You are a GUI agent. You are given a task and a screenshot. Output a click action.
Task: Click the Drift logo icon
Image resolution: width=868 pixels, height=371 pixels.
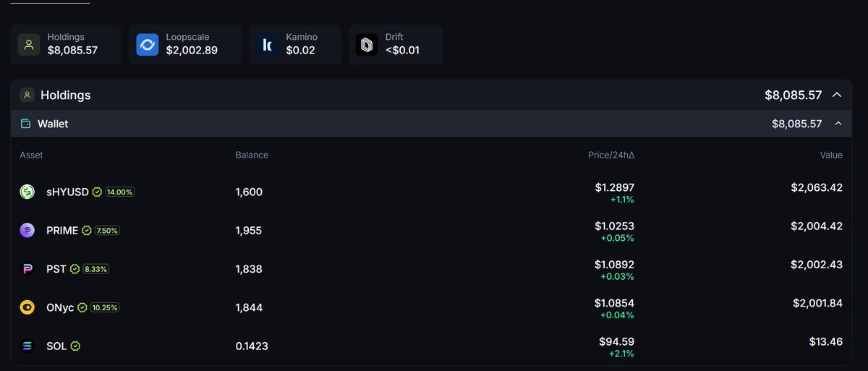367,45
